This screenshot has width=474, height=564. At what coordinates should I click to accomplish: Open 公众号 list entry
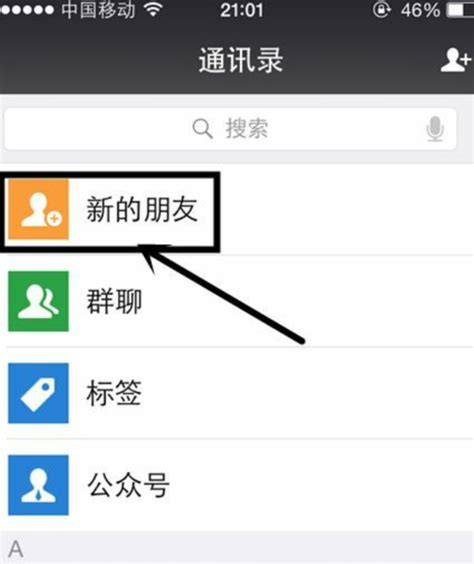[x=237, y=485]
